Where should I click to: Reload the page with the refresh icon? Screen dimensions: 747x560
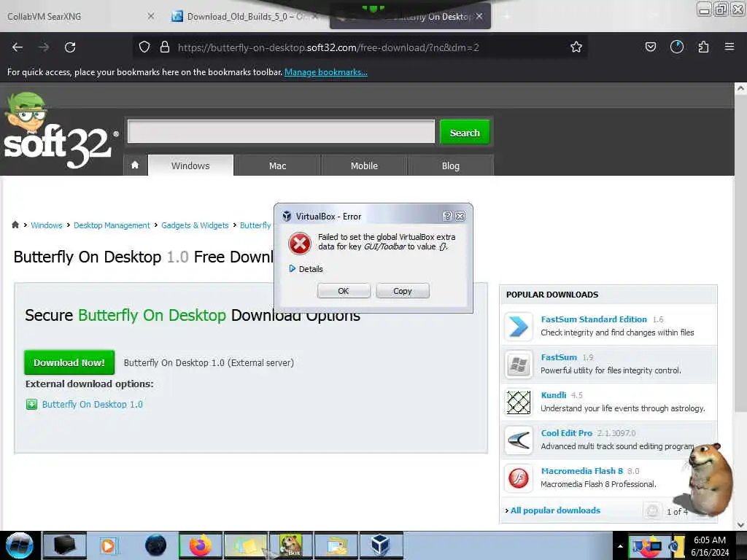pos(70,47)
